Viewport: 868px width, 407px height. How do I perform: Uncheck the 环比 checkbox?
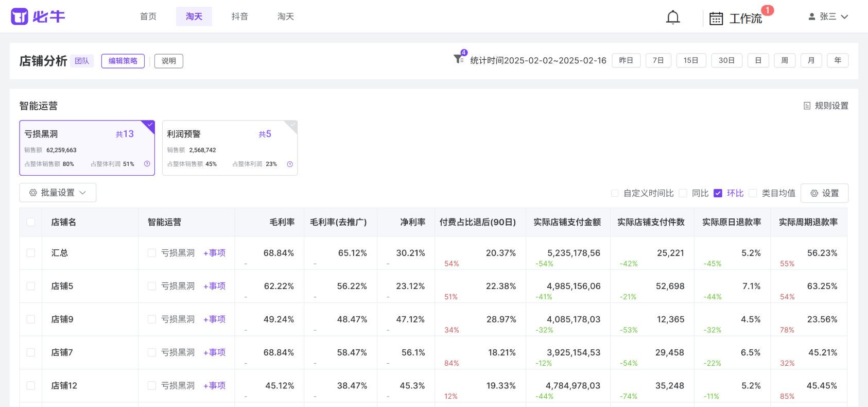[x=718, y=193]
